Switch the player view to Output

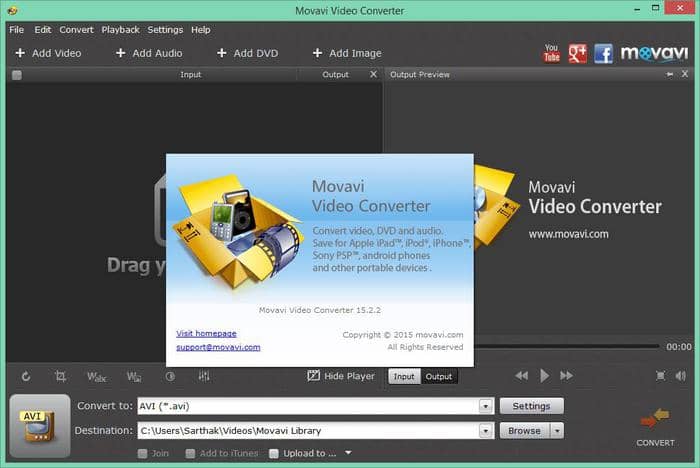438,376
